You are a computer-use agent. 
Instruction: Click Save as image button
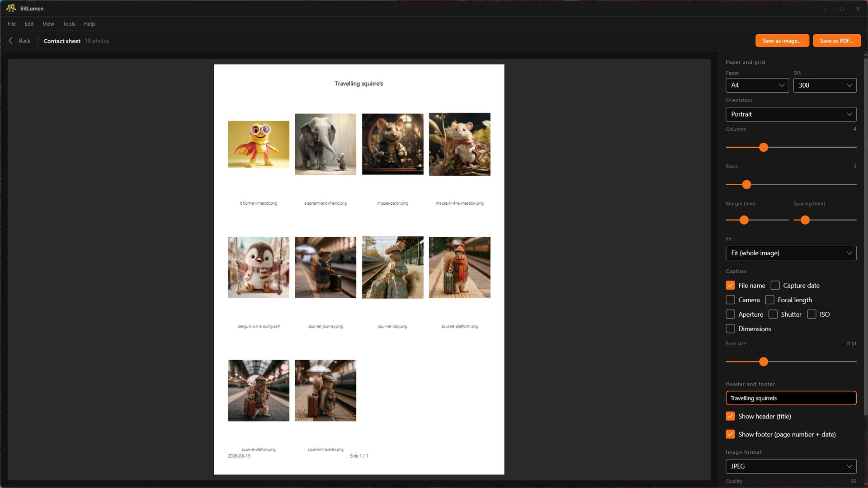[x=782, y=41]
